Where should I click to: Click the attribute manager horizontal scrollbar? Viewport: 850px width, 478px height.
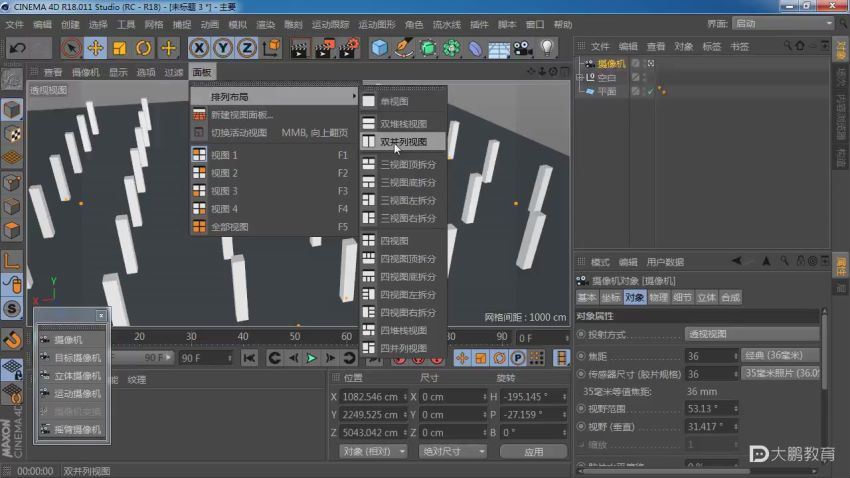point(666,471)
